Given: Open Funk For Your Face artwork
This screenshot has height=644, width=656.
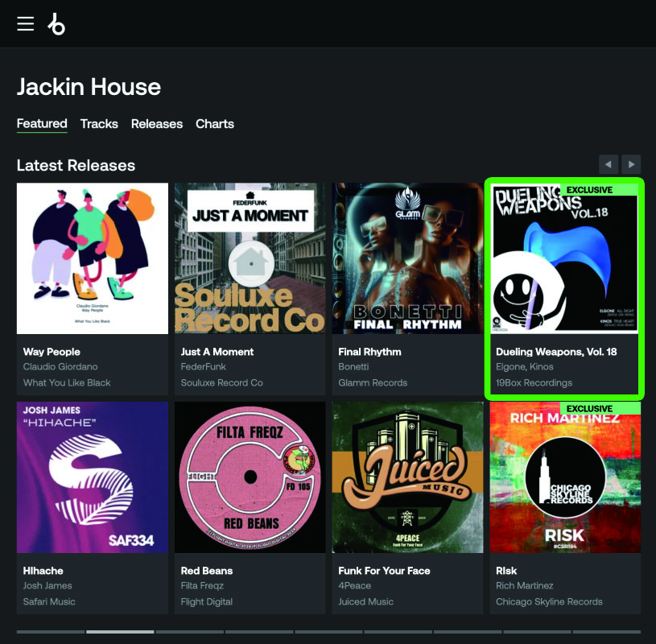Looking at the screenshot, I should point(407,477).
